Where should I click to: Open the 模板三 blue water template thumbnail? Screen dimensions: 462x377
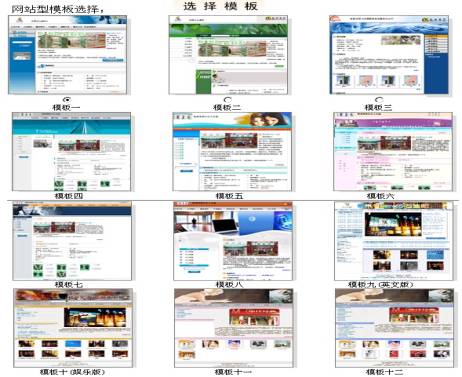pyautogui.click(x=389, y=55)
